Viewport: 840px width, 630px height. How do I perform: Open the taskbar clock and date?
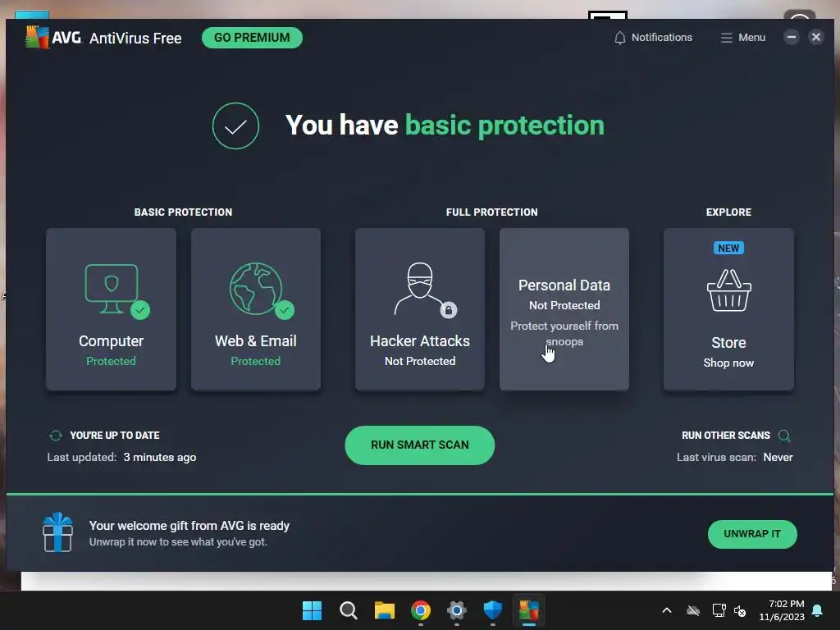click(x=782, y=610)
